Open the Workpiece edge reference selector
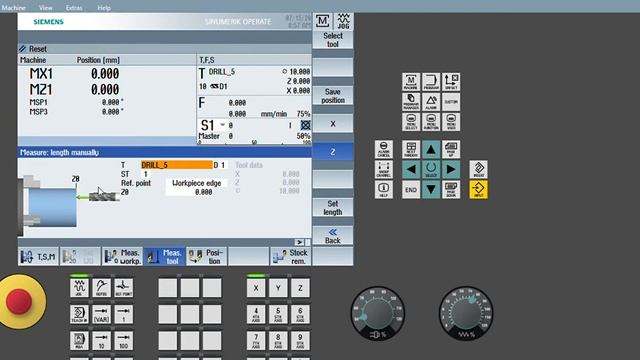 pos(196,183)
